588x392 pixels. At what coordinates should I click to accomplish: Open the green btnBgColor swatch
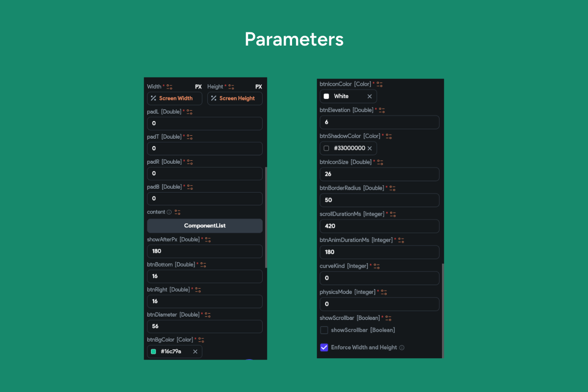tap(153, 351)
